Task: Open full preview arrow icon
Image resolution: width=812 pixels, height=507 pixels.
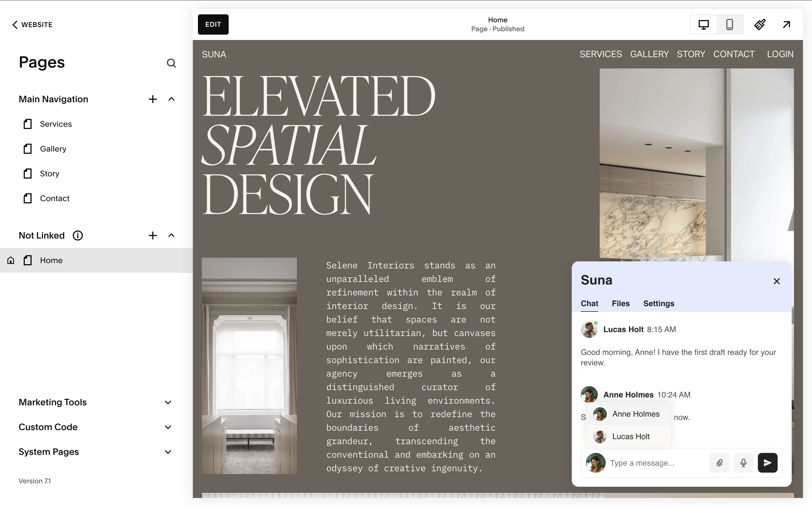Action: click(787, 25)
